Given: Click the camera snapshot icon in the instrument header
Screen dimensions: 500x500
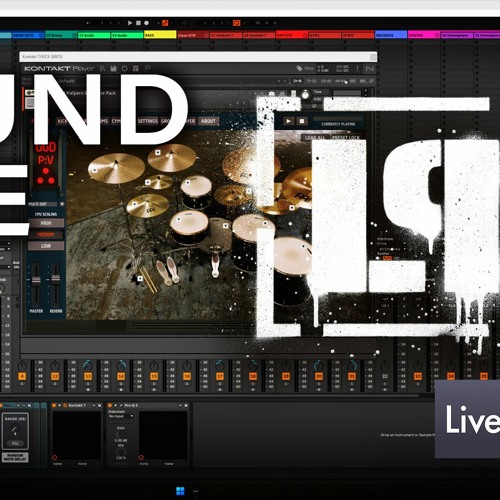Looking at the screenshot, I should 272,94.
